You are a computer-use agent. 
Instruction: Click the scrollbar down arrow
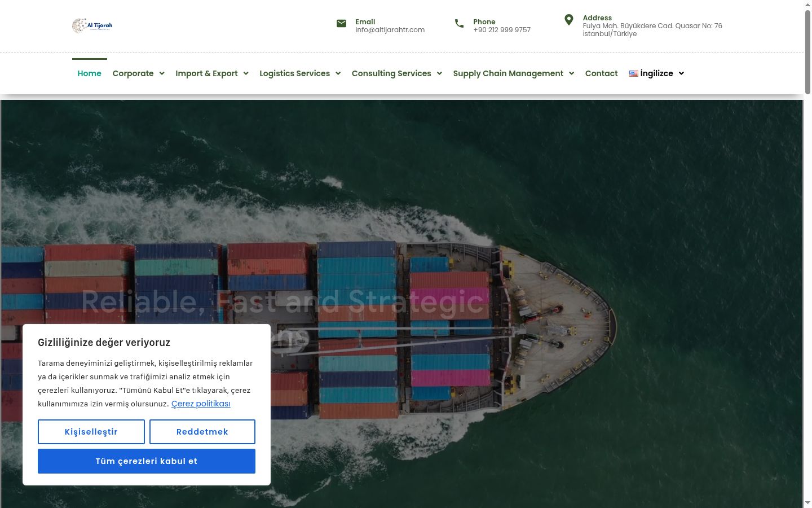pos(807,502)
